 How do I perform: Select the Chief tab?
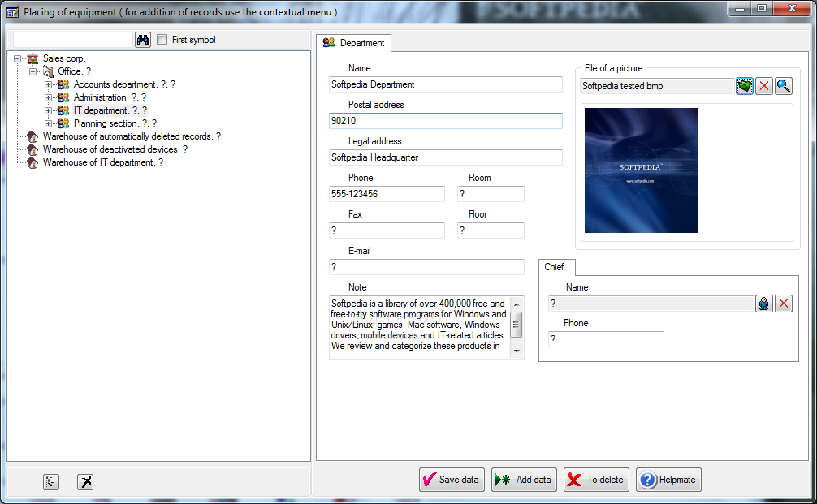(x=557, y=267)
